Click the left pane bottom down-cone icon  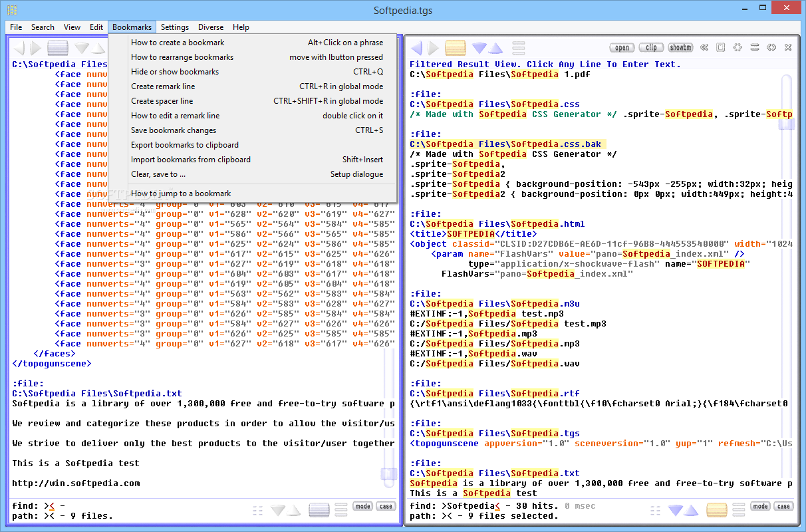pos(278,510)
